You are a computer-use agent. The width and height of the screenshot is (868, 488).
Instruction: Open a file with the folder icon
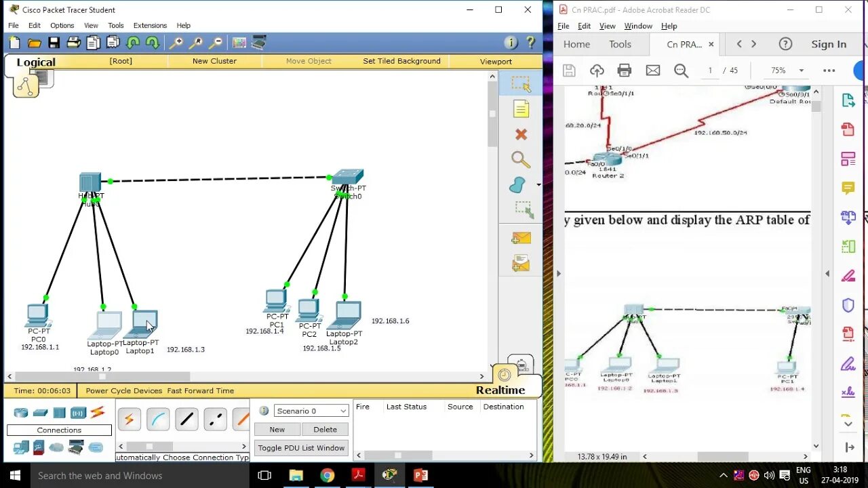click(x=34, y=43)
